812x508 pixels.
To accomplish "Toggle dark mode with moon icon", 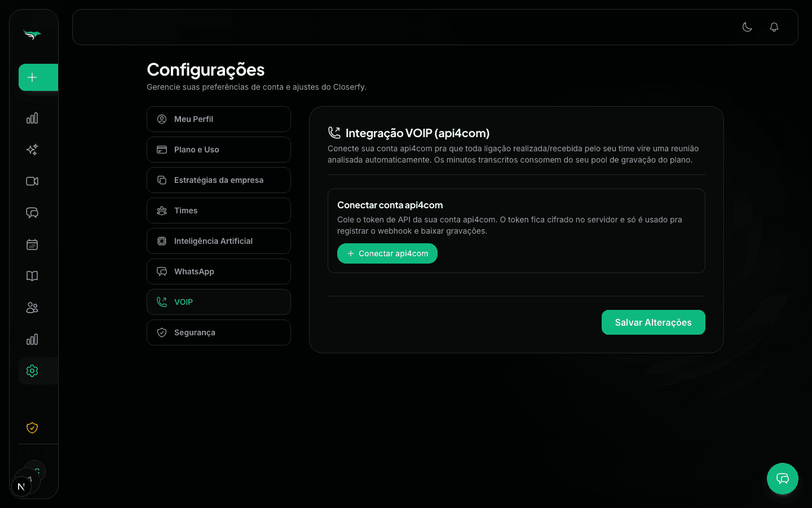I will point(747,27).
